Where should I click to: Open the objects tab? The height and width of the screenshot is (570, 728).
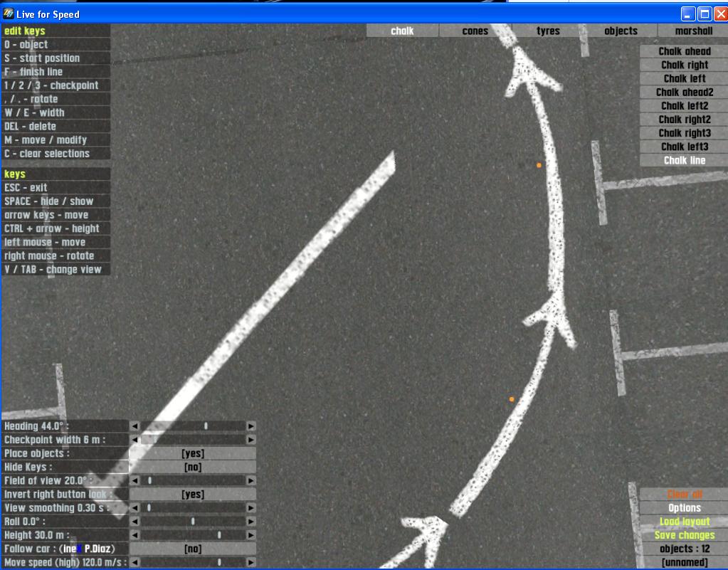621,31
